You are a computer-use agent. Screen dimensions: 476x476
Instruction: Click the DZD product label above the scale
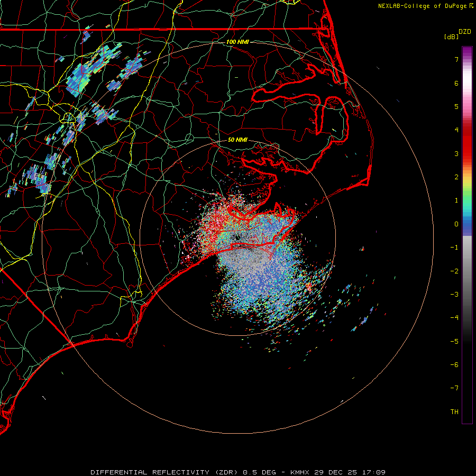tap(465, 32)
